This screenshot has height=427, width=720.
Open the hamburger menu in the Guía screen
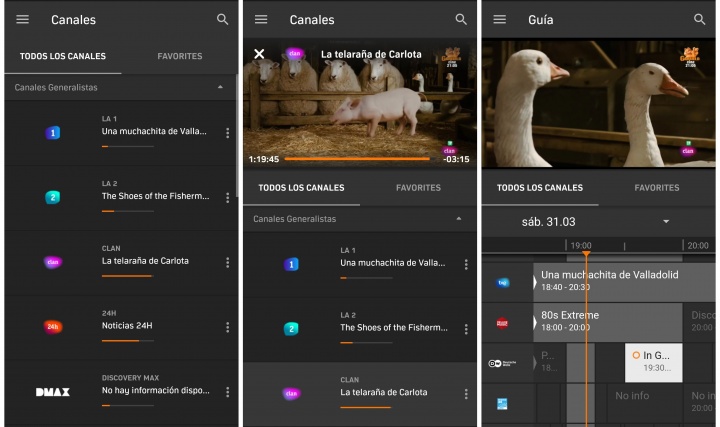tap(499, 19)
